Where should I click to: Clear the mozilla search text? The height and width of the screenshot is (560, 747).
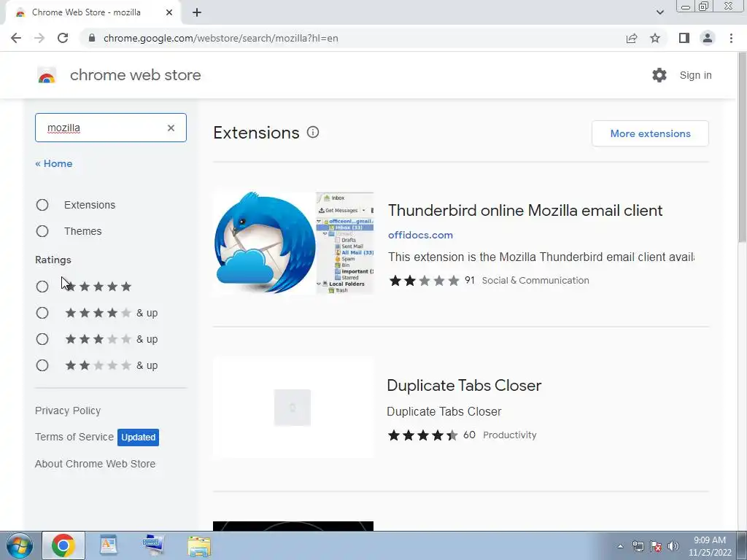171,128
